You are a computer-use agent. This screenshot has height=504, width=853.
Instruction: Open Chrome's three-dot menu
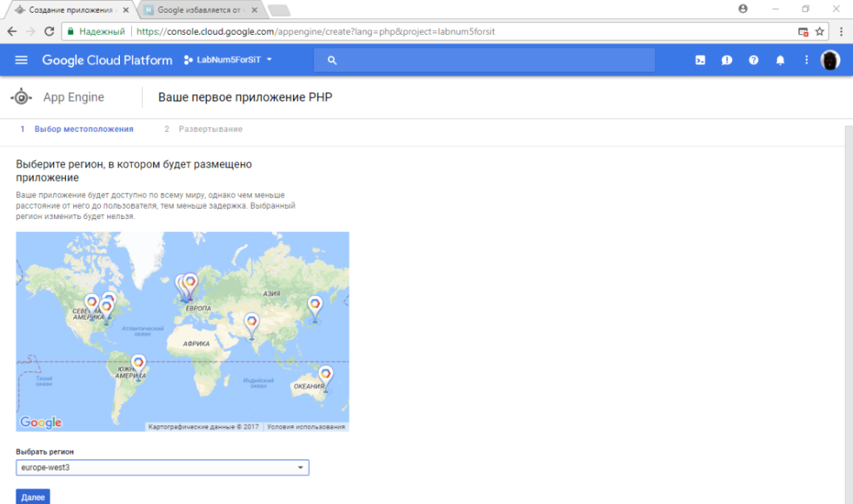click(x=841, y=32)
